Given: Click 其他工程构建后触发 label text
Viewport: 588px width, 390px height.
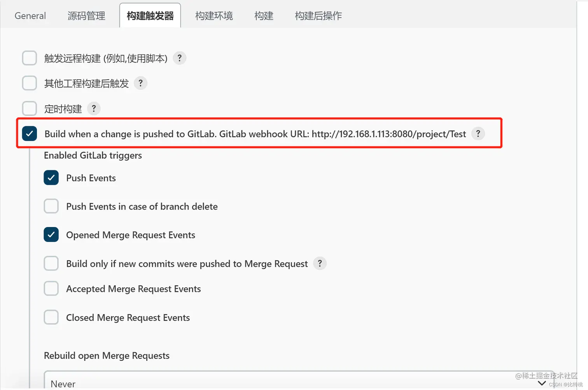Looking at the screenshot, I should pos(86,84).
